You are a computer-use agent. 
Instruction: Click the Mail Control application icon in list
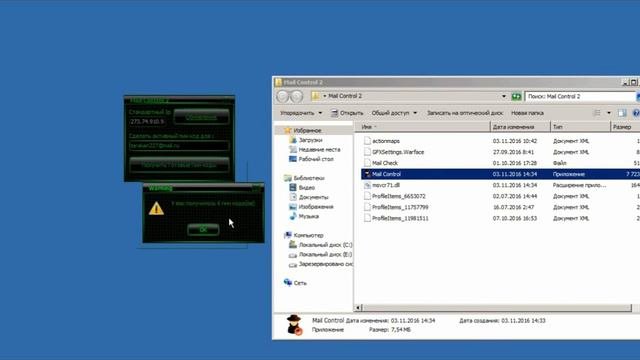(367, 174)
